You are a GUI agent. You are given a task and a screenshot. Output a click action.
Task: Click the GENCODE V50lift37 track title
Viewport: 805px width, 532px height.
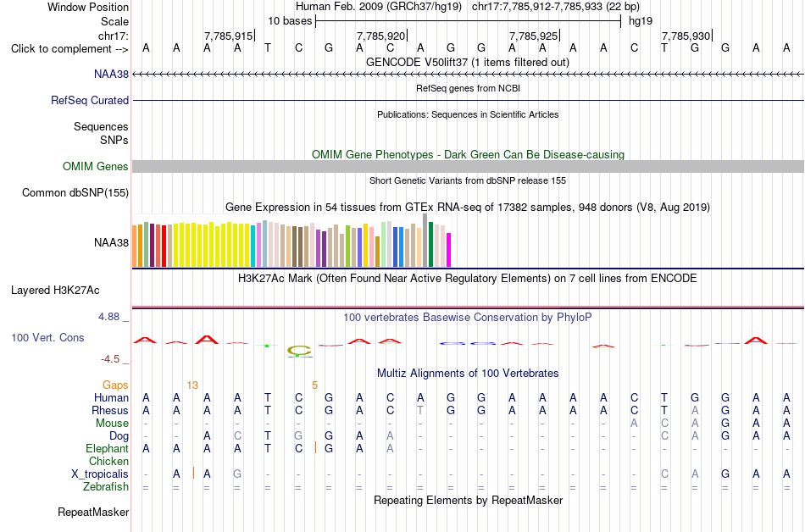[x=468, y=63]
